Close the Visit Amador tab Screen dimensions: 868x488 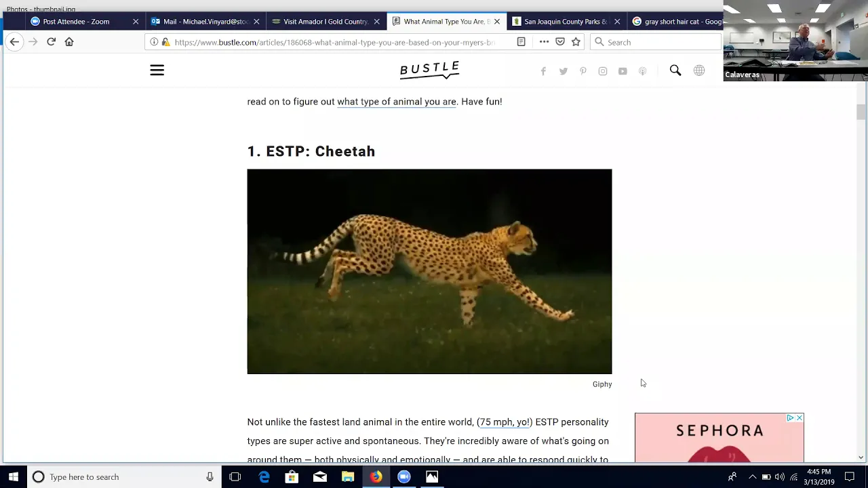click(x=376, y=22)
